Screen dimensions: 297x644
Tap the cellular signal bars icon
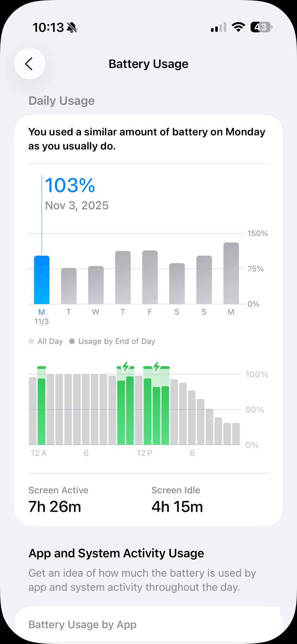point(218,27)
